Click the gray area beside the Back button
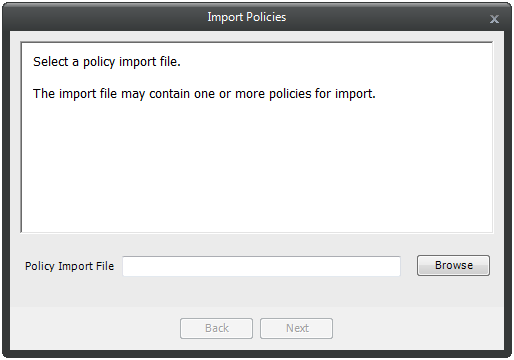The image size is (514, 360). pyautogui.click(x=95, y=328)
